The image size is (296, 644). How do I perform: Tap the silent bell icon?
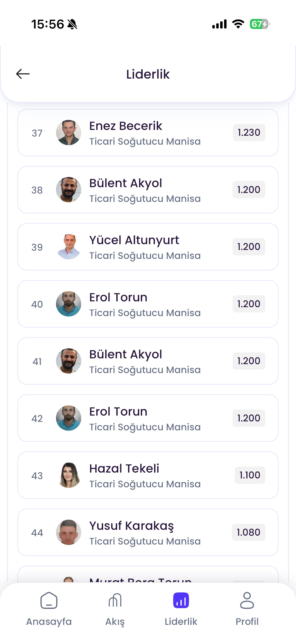pos(72,24)
